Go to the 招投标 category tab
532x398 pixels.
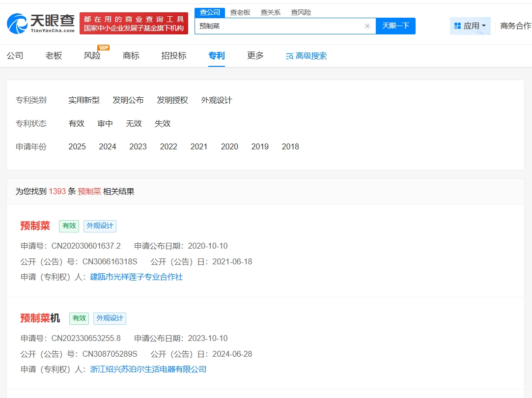click(174, 56)
